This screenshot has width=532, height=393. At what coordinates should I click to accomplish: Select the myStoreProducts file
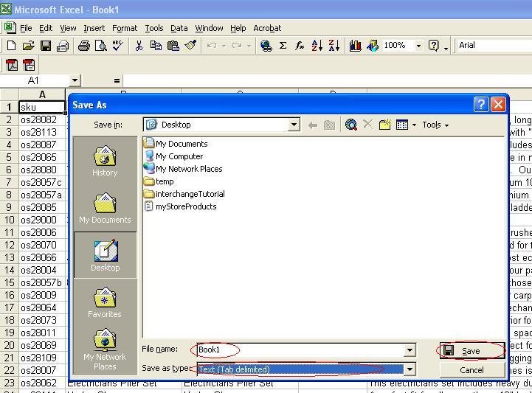(181, 206)
